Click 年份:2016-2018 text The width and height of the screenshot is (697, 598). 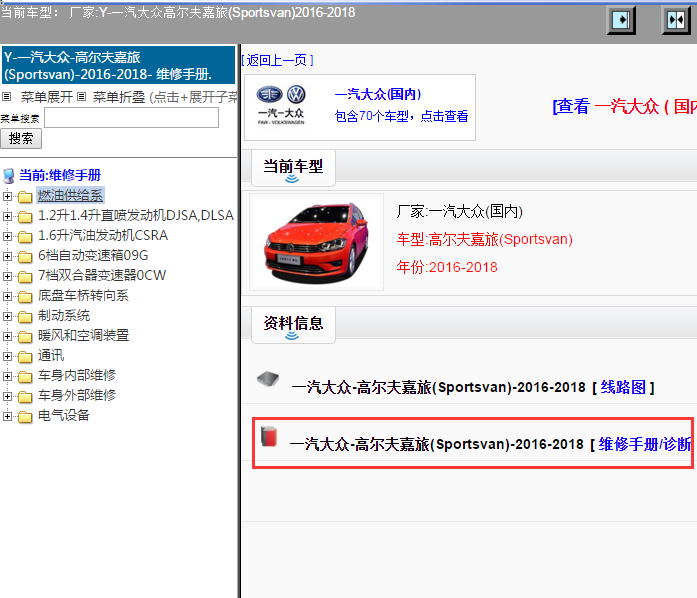click(x=447, y=267)
